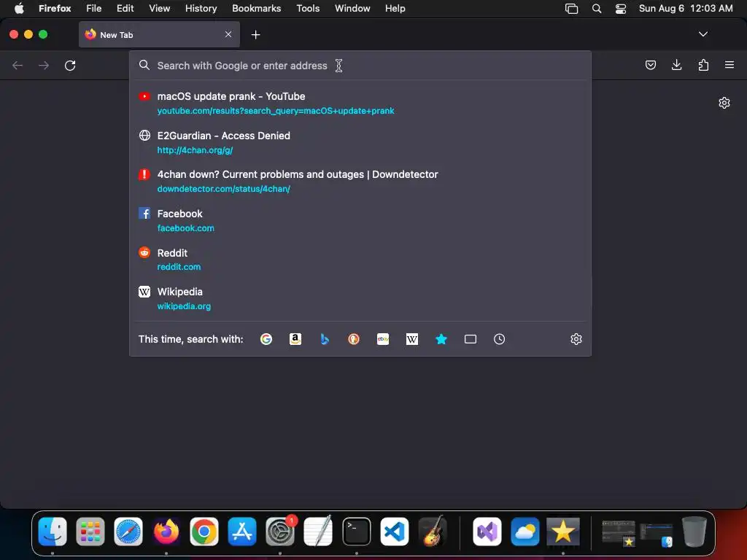Select the New Tab tab
747x560 pixels.
tap(159, 34)
